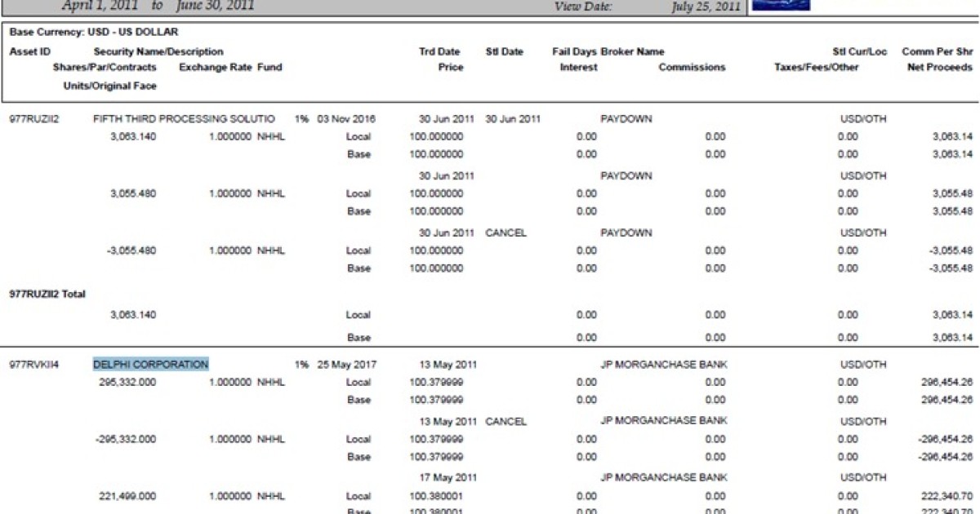Click Local net proceeds -296,454.26

click(x=945, y=439)
